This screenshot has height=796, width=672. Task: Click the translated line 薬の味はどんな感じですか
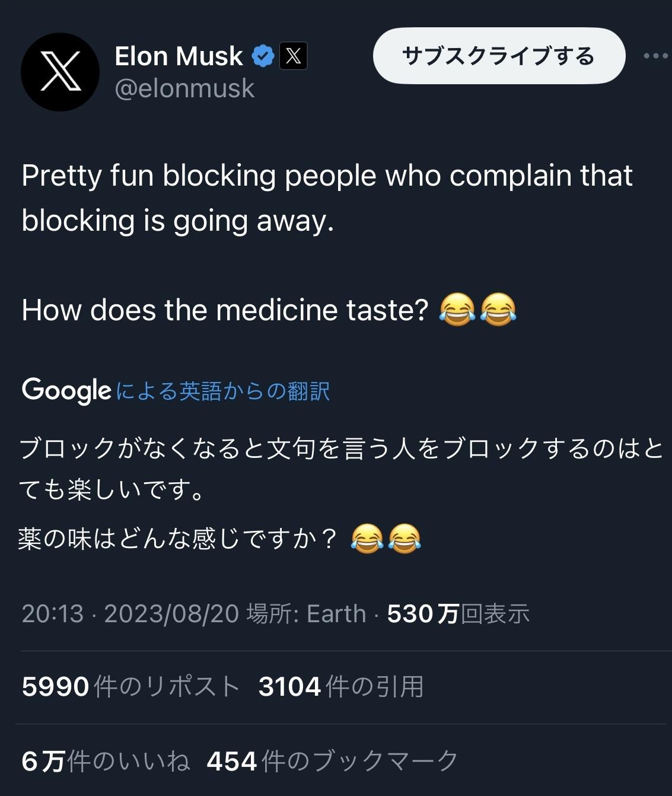tap(178, 539)
